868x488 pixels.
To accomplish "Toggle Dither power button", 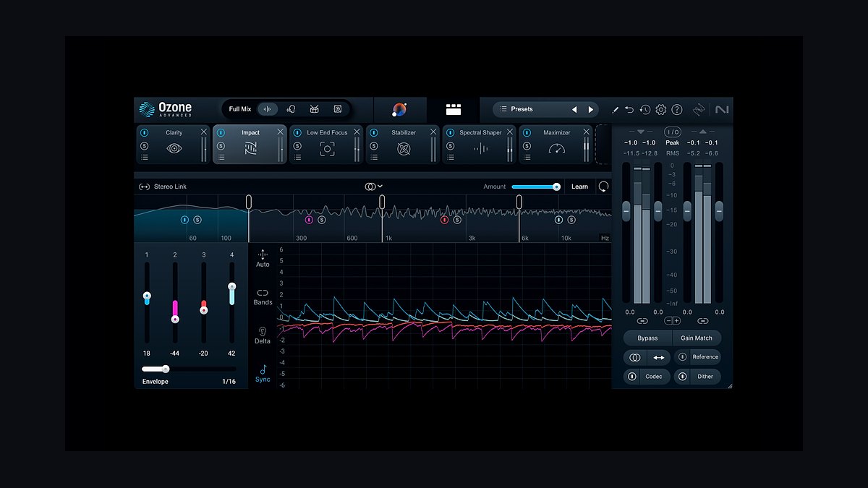I will tap(682, 377).
